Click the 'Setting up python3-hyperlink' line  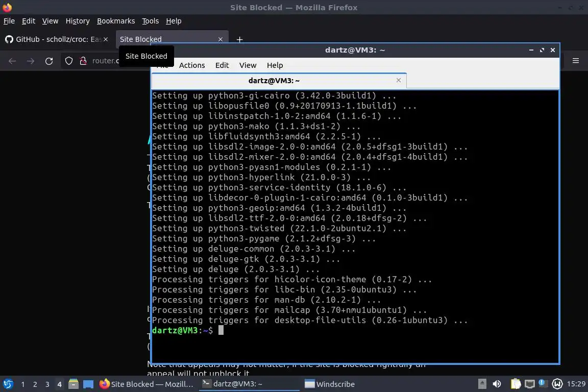pos(261,178)
